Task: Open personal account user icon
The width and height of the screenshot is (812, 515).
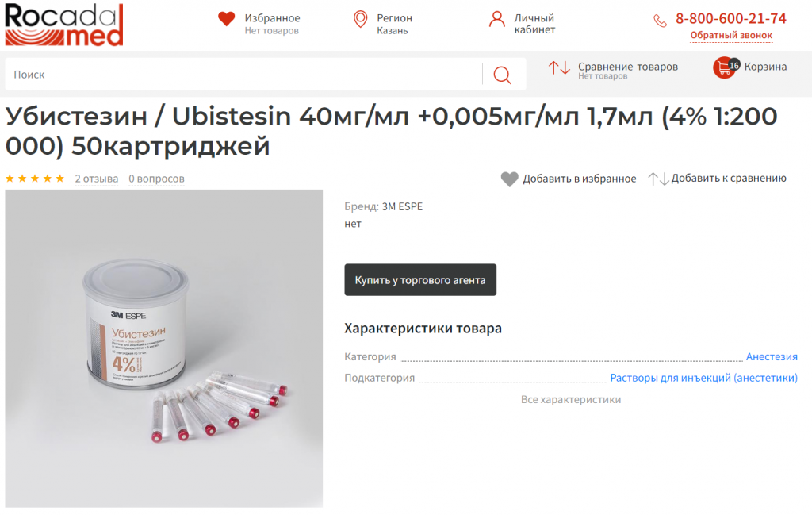Action: (x=496, y=20)
